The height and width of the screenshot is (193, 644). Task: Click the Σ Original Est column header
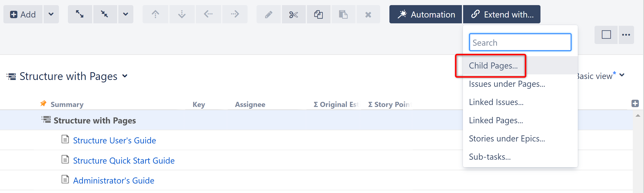[x=336, y=104]
